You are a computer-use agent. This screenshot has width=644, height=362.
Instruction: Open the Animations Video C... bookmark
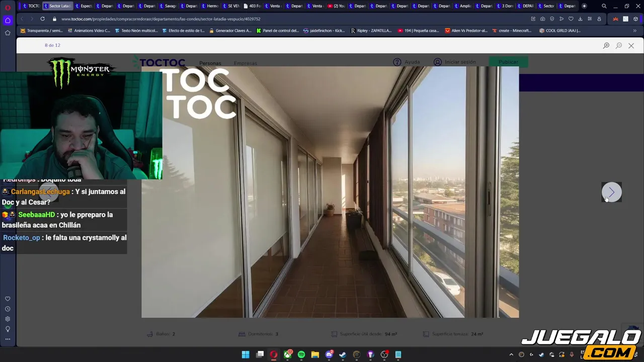pos(89,31)
